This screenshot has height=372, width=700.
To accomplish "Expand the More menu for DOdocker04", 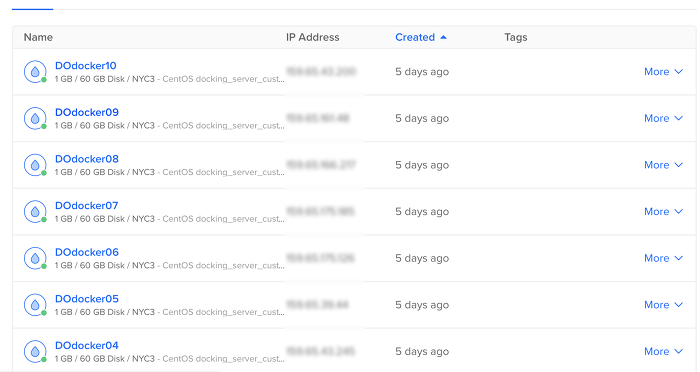I will pos(663,352).
